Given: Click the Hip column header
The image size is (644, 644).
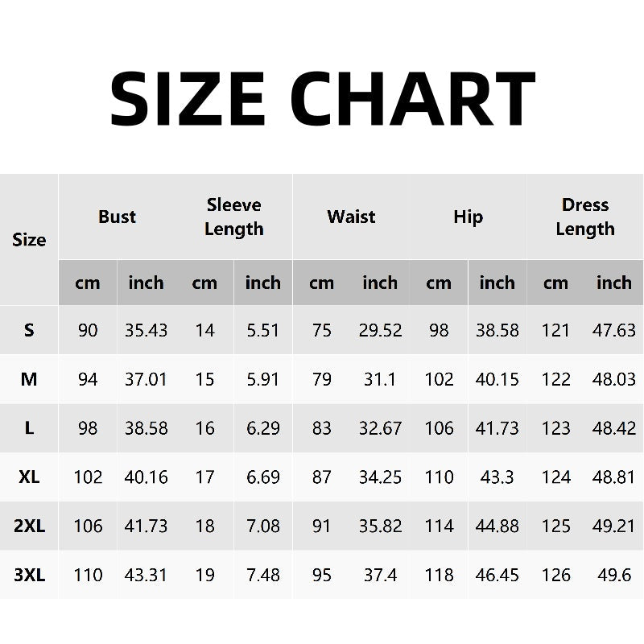Looking at the screenshot, I should click(x=468, y=217).
